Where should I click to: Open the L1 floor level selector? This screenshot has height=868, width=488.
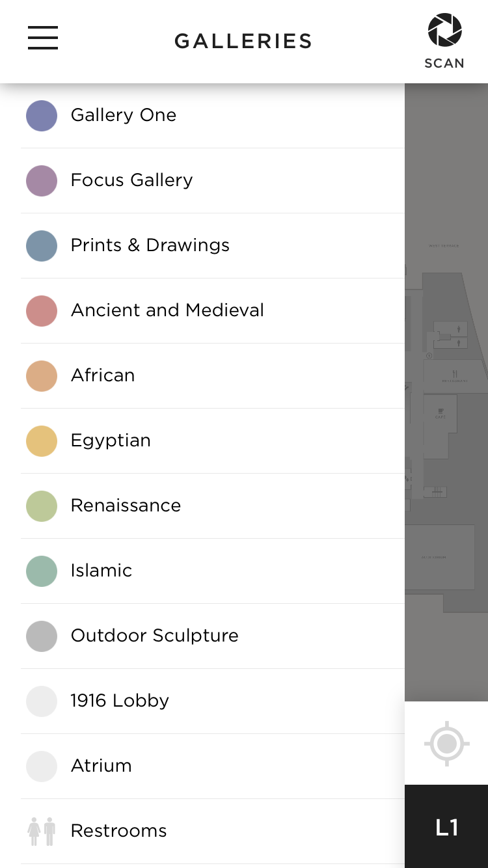446,826
